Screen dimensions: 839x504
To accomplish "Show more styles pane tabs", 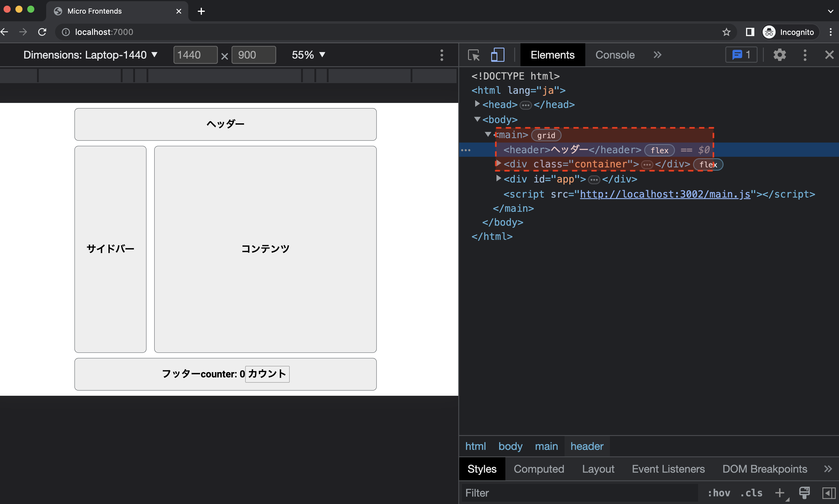I will click(x=828, y=469).
